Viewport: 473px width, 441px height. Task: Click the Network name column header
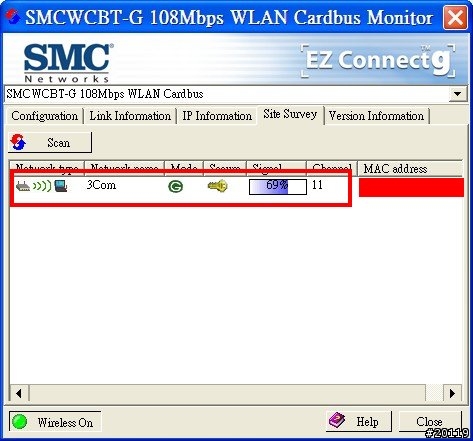pyautogui.click(x=124, y=168)
